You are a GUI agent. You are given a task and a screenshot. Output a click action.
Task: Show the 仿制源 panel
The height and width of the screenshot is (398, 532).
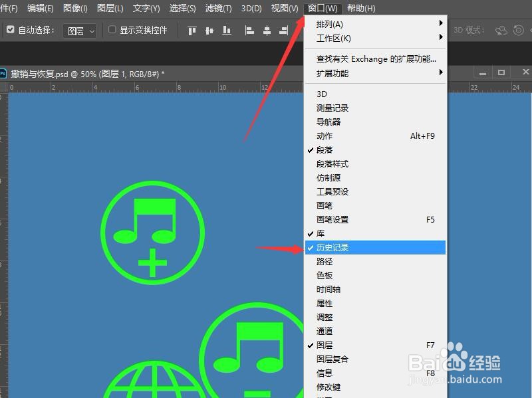tap(375, 177)
